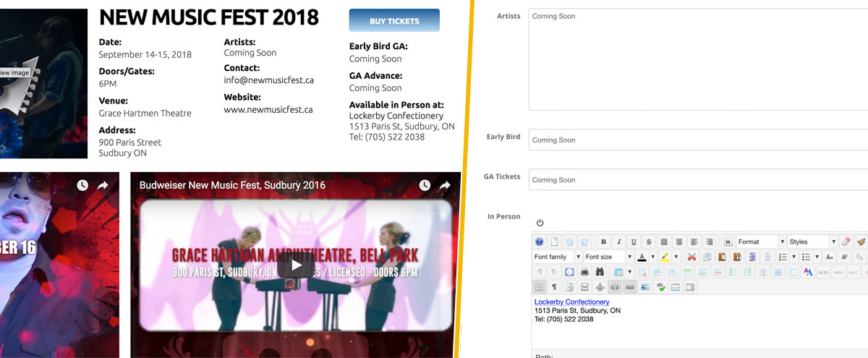Open text color picker arrow
The height and width of the screenshot is (358, 868).
pyautogui.click(x=652, y=257)
